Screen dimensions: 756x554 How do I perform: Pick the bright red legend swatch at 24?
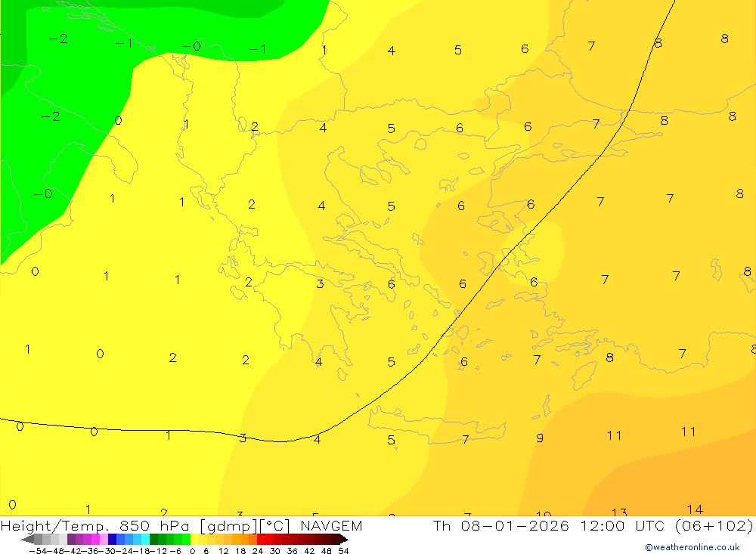tap(261, 540)
